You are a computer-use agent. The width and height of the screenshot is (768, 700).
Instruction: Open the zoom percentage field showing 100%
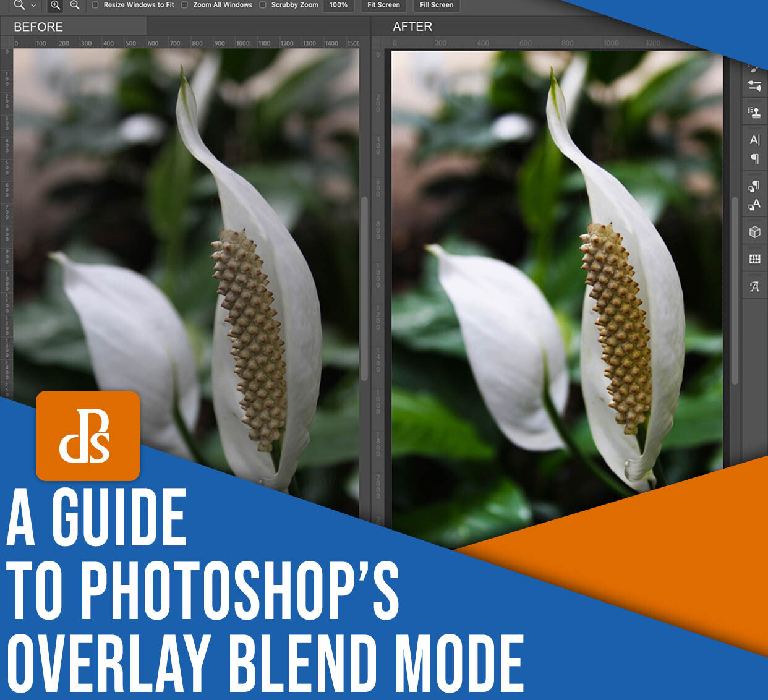(338, 5)
